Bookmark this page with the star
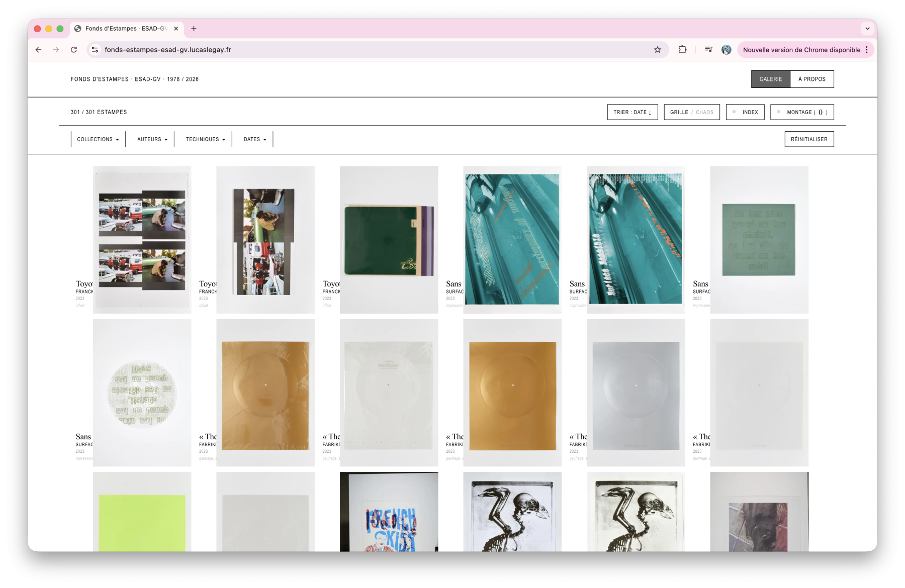The width and height of the screenshot is (905, 588). (x=657, y=50)
